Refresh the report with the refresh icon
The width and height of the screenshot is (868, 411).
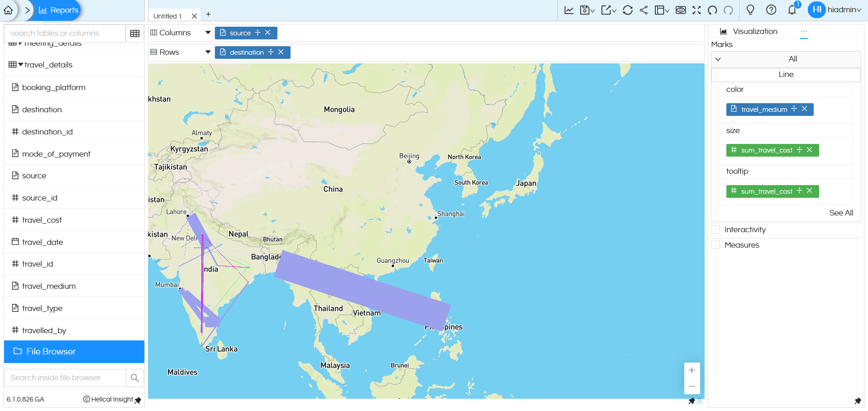628,10
